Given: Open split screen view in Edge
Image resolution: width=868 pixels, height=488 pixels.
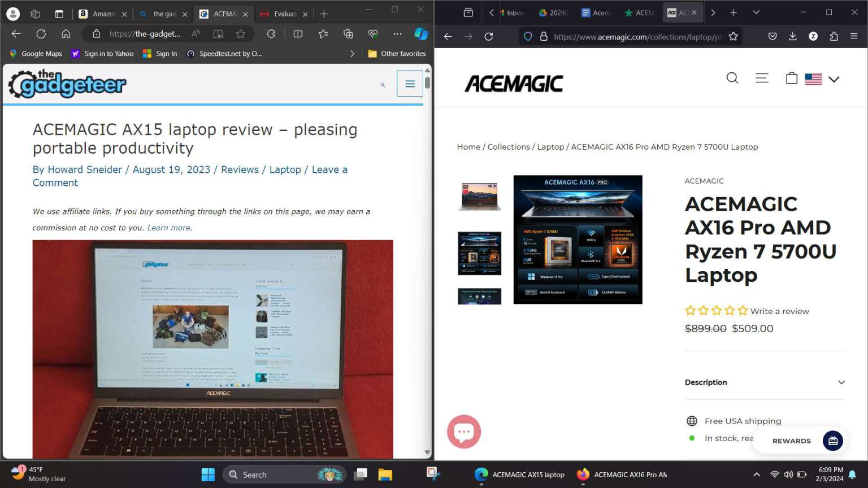Looking at the screenshot, I should pyautogui.click(x=297, y=34).
